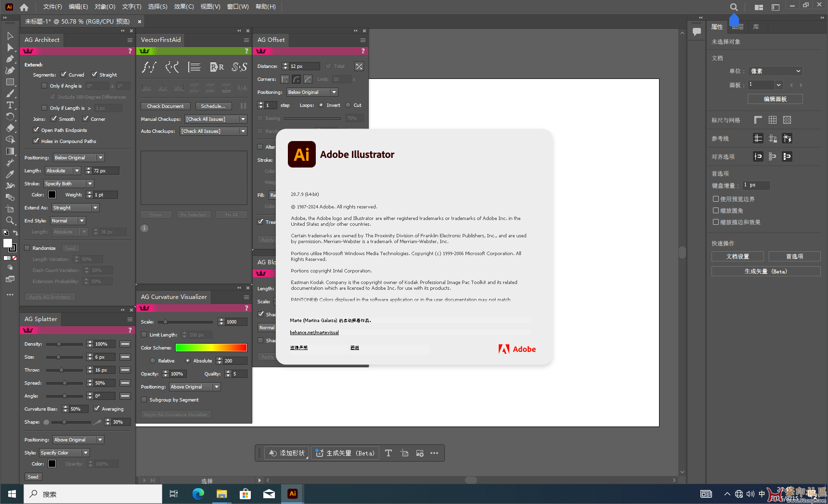Enable the Randomize checkbox in AG Architect
This screenshot has width=828, height=504.
click(27, 248)
